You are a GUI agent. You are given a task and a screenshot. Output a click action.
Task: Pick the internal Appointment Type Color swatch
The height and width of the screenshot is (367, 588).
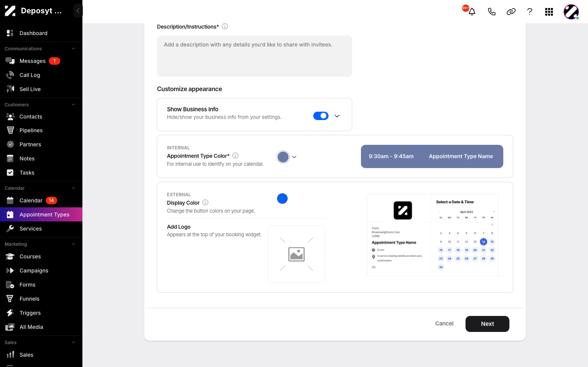(x=283, y=157)
